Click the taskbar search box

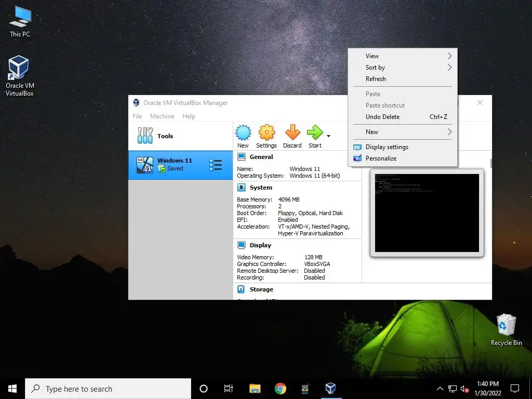point(108,389)
